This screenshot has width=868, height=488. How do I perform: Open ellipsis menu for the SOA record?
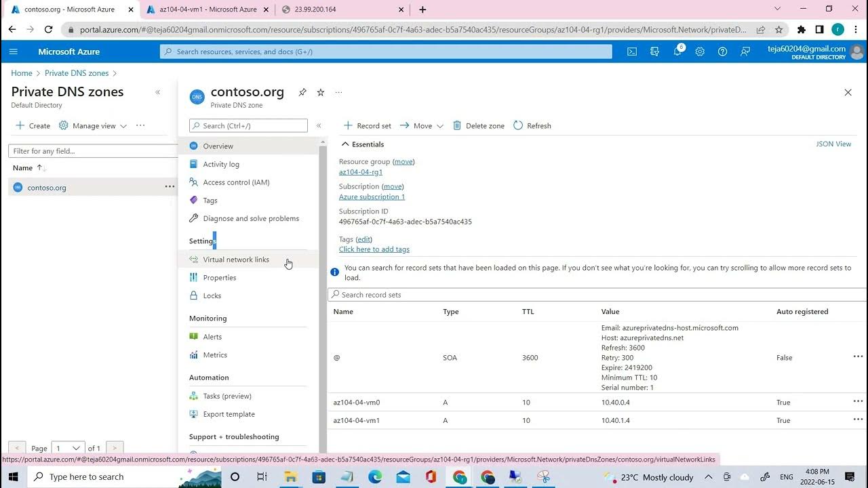tap(858, 357)
